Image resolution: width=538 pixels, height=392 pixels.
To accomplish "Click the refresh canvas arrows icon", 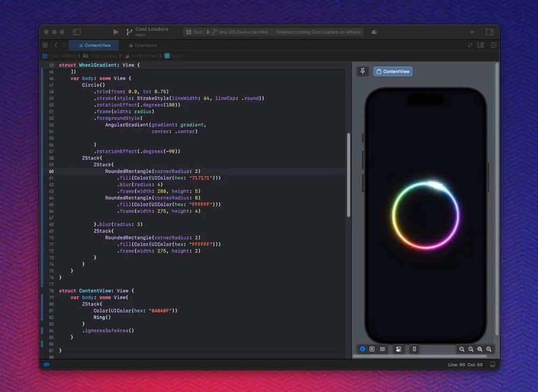I will coord(470,45).
